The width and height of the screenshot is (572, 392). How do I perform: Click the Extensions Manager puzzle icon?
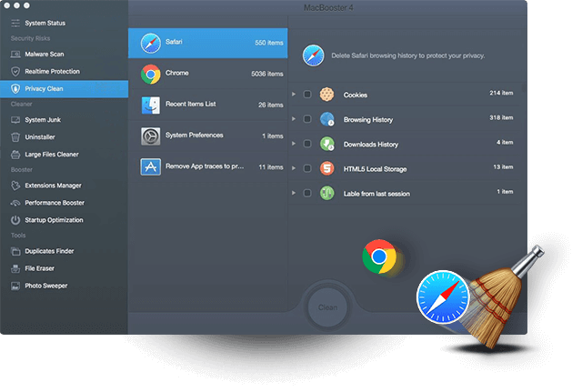15,186
